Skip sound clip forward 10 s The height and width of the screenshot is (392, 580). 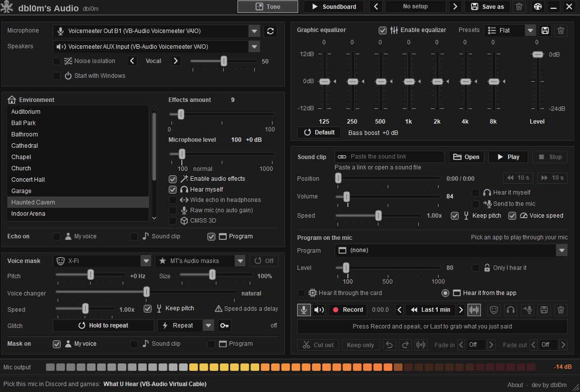click(552, 178)
